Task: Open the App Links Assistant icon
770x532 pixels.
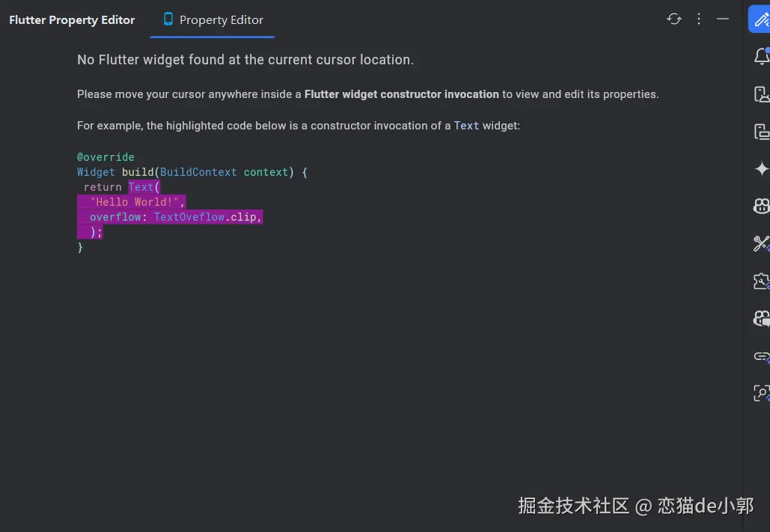Action: [x=761, y=356]
